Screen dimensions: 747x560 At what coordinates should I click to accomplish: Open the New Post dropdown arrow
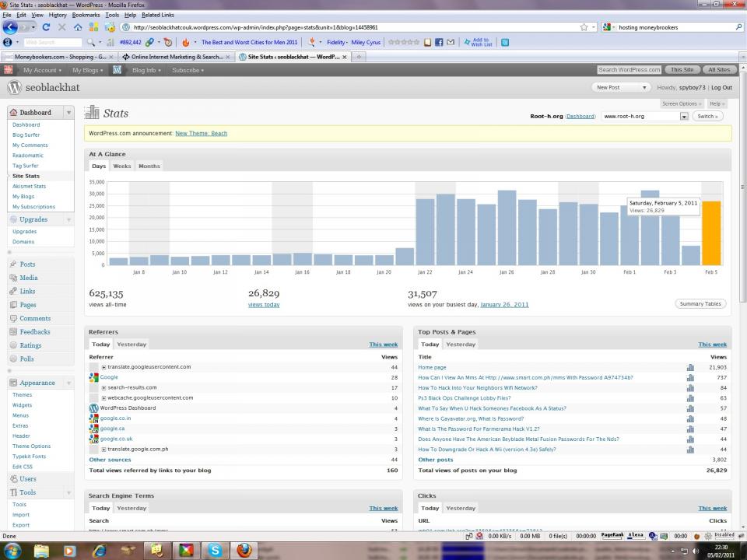[644, 88]
